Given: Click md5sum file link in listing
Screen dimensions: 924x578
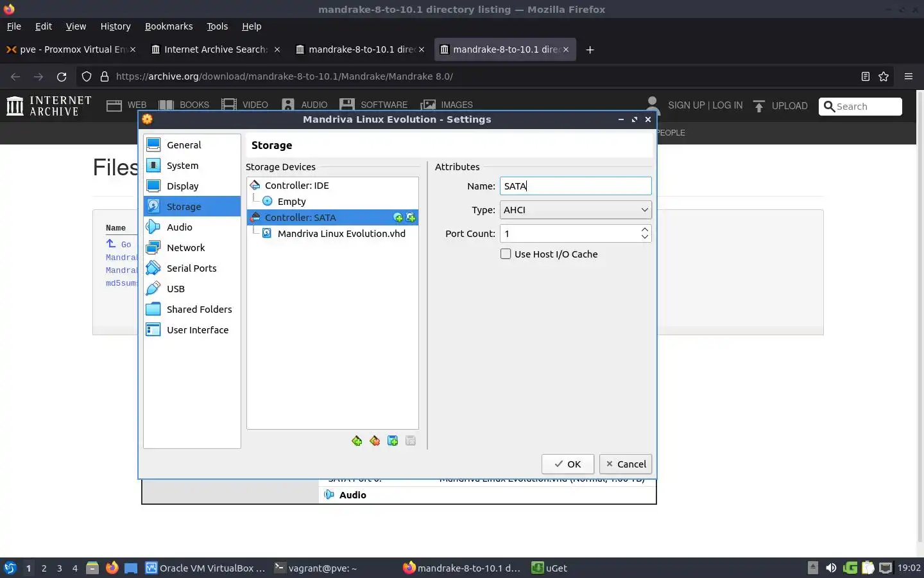Looking at the screenshot, I should [x=122, y=283].
